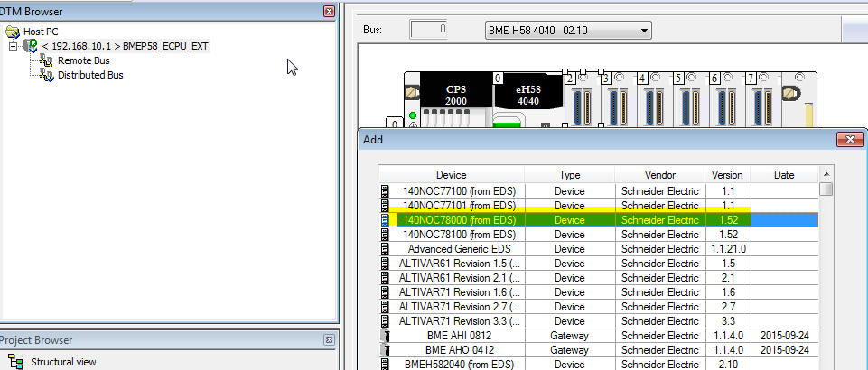Select the BME AHO 0412 gateway row
Image resolution: width=868 pixels, height=370 pixels.
click(x=599, y=349)
